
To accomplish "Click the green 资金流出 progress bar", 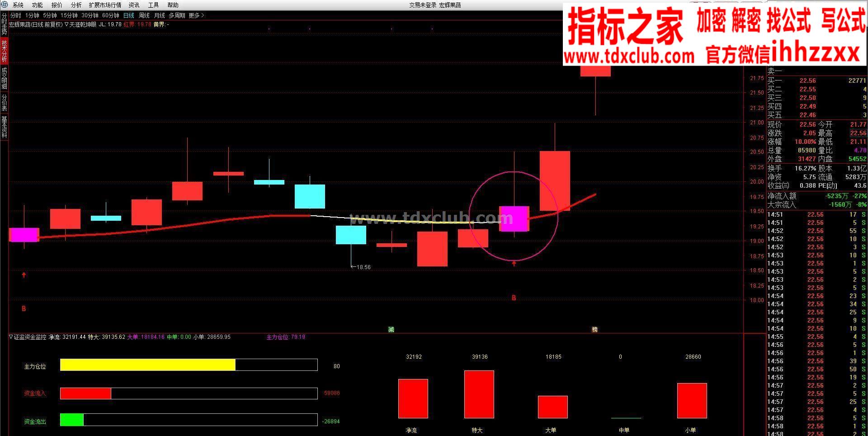I will (72, 420).
